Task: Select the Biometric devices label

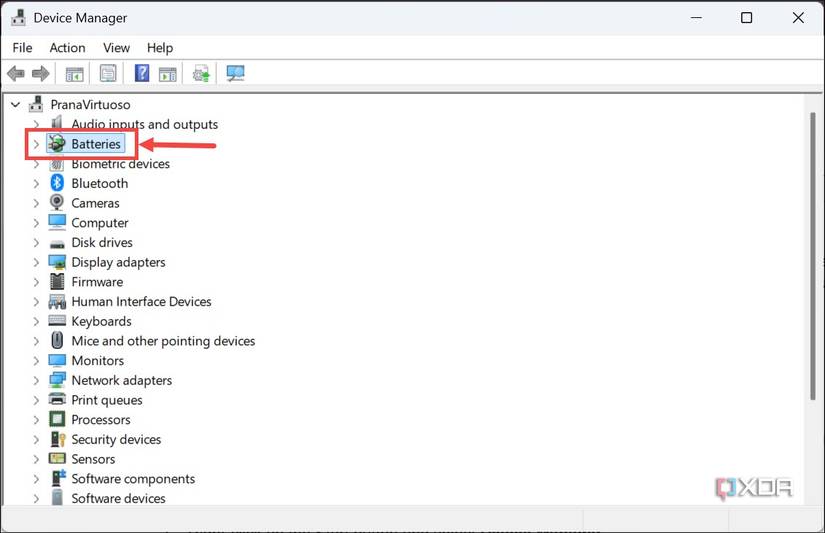Action: click(120, 164)
